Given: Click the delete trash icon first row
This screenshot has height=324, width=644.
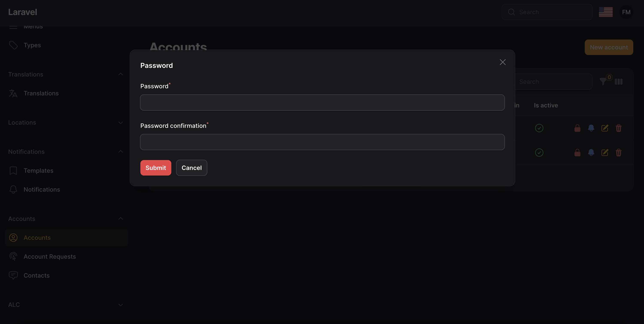Looking at the screenshot, I should pos(618,128).
